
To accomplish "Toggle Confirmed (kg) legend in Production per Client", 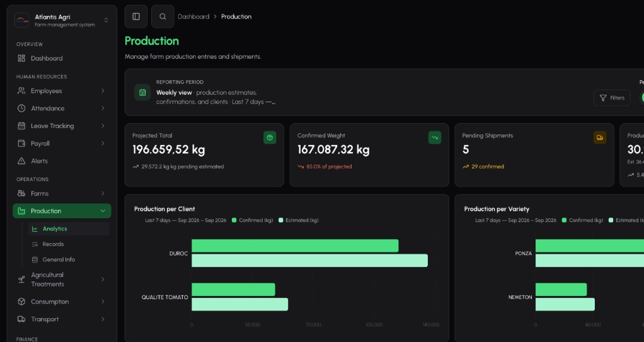I will pyautogui.click(x=252, y=220).
